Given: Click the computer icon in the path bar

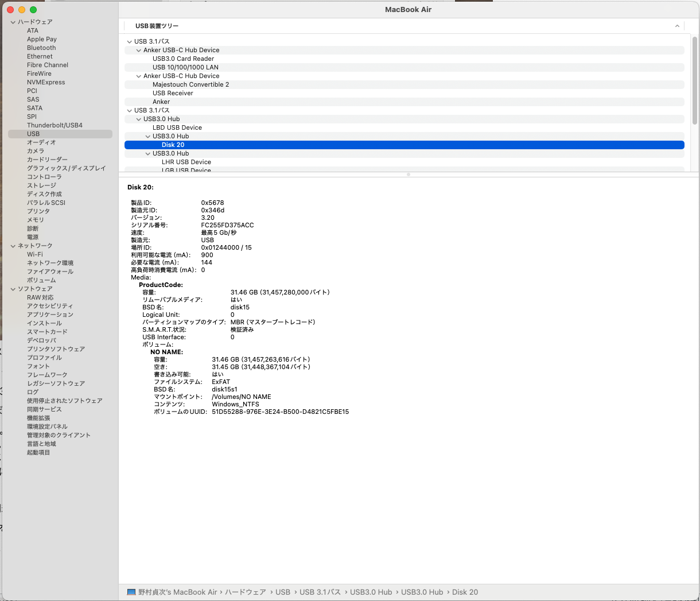Looking at the screenshot, I should 131,592.
